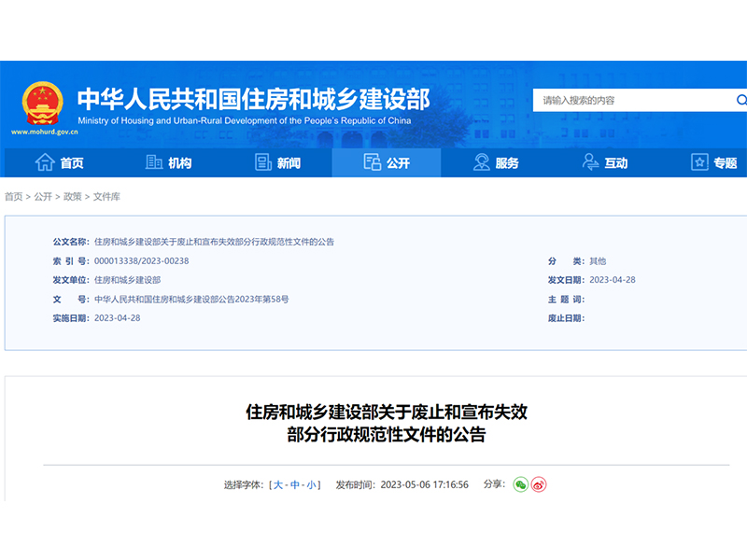The height and width of the screenshot is (560, 747).
Task: Click the www.mohurd.gov.cn site address text
Action: pos(43,133)
